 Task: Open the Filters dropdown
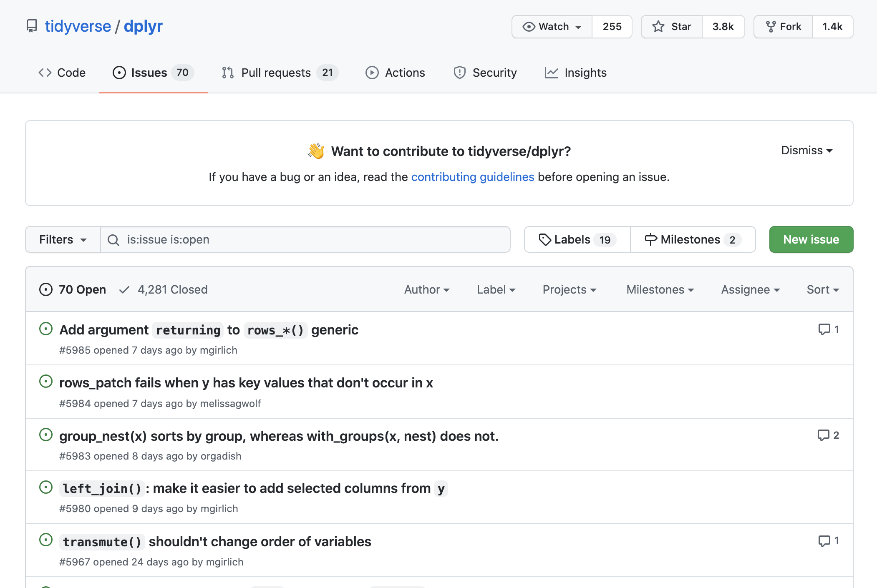[x=63, y=239]
